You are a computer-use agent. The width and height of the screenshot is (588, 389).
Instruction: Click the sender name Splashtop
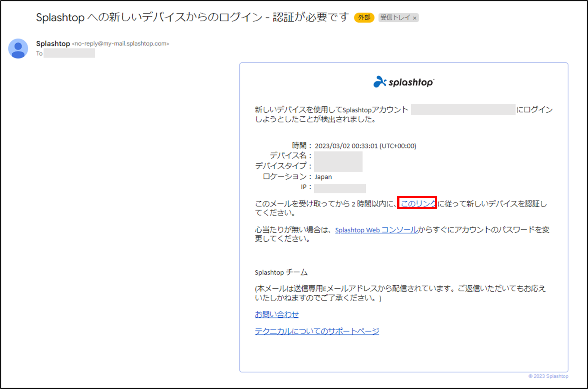tap(53, 43)
